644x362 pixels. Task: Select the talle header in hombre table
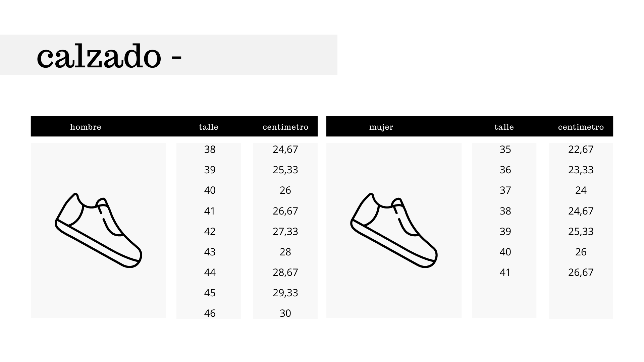(x=209, y=127)
